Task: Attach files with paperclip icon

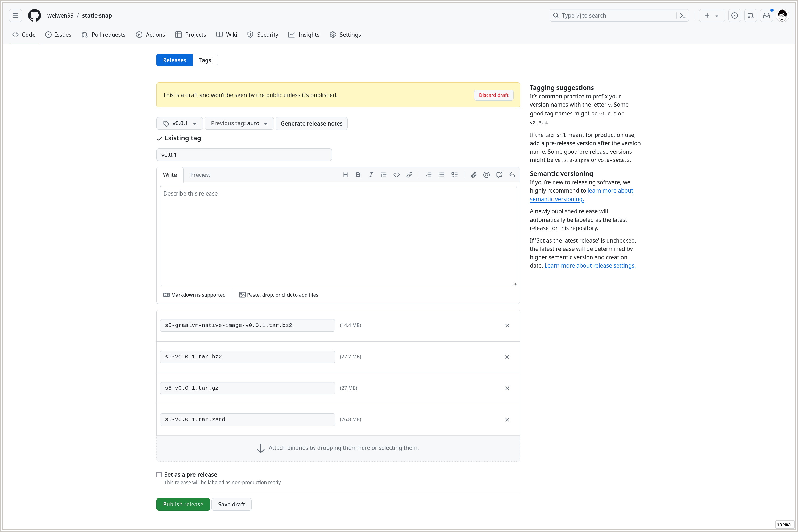Action: [x=474, y=175]
